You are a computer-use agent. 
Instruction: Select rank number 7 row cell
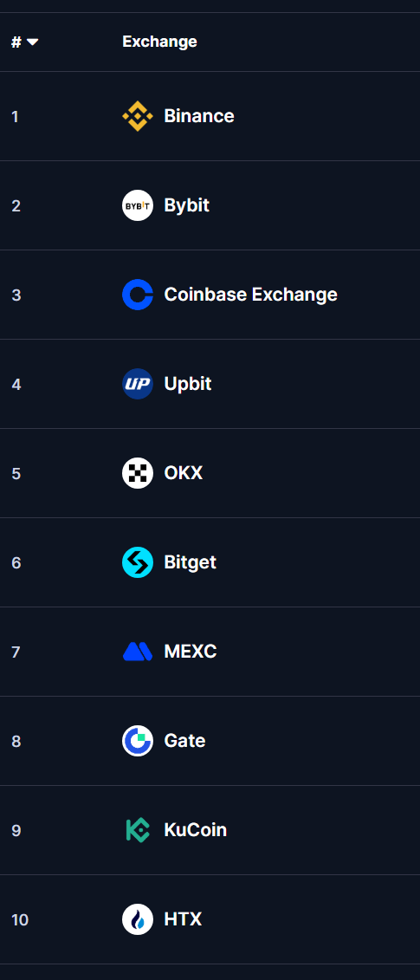[x=16, y=652]
